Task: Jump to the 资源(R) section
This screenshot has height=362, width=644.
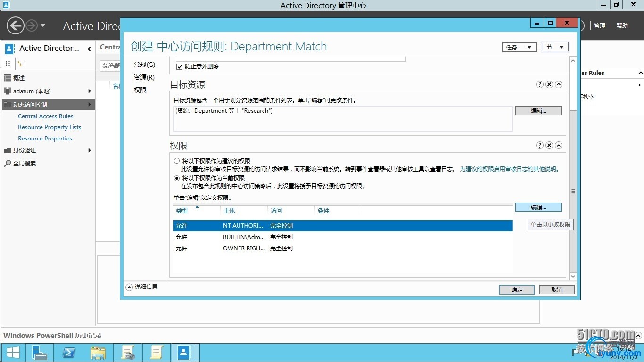Action: tap(144, 77)
